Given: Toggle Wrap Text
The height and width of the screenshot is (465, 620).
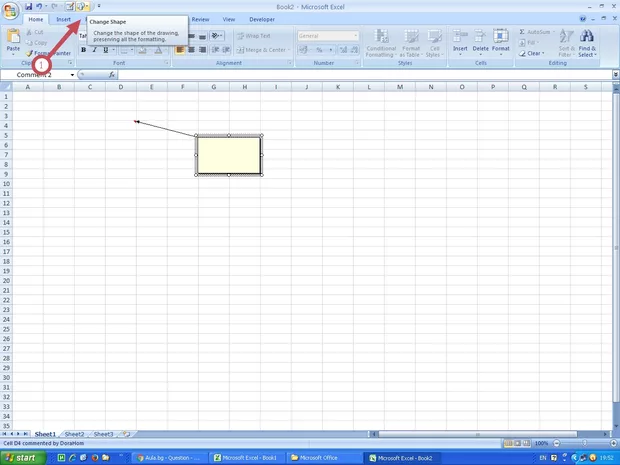Looking at the screenshot, I should 254,36.
